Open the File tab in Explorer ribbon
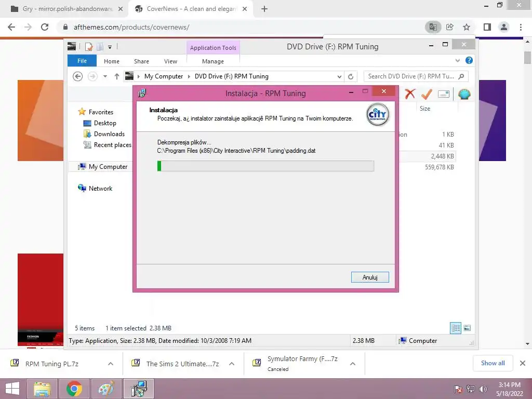Screen dimensions: 532x399 (x=82, y=61)
